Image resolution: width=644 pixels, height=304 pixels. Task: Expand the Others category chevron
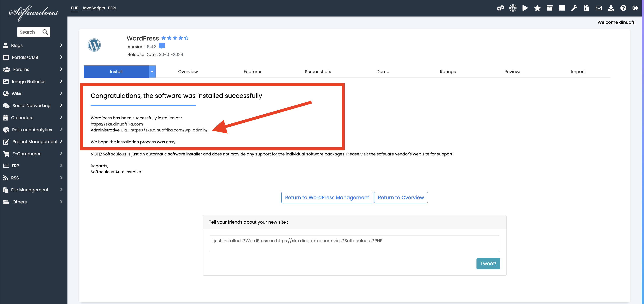[x=61, y=202]
